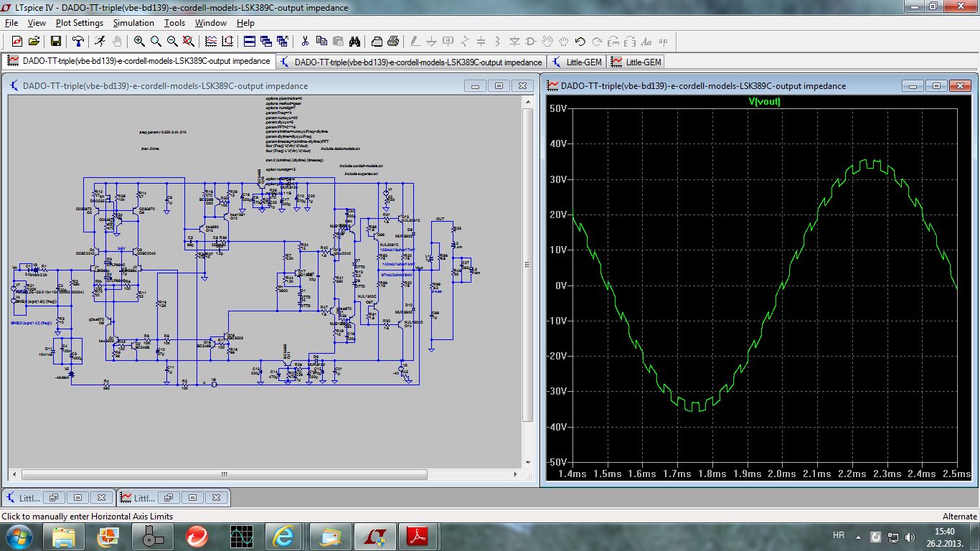The width and height of the screenshot is (980, 551).
Task: Open the Plot Settings menu
Action: click(80, 23)
